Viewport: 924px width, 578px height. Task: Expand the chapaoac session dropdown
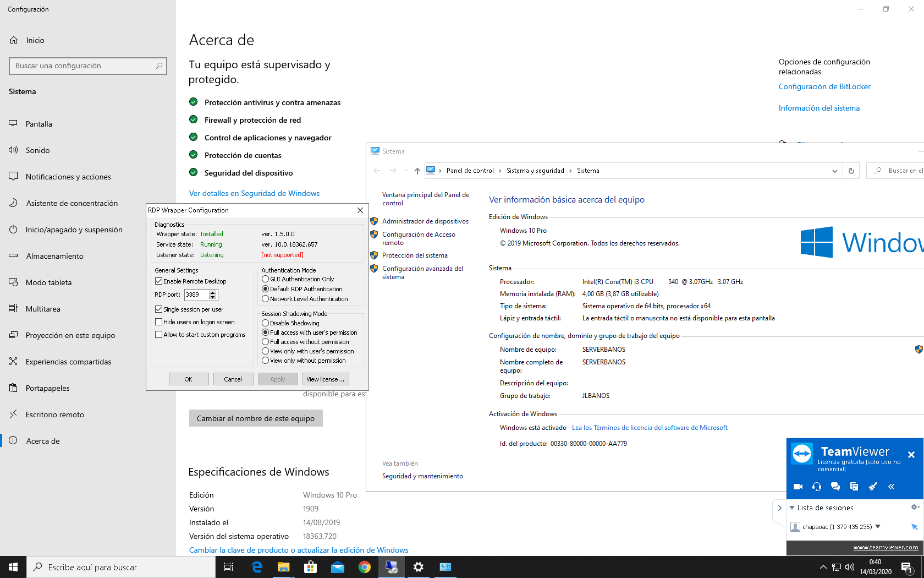click(878, 526)
